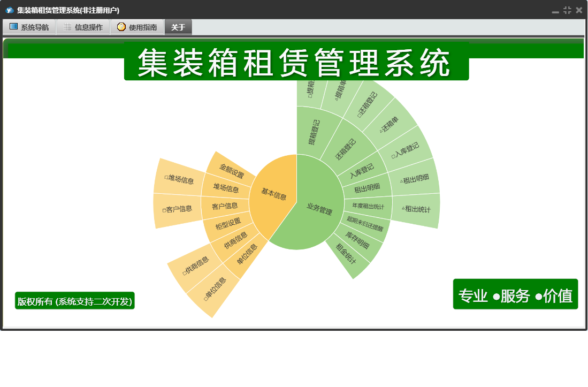Select the inner 客户信息 segment without square marker
Image resolution: width=588 pixels, height=387 pixels.
pos(225,206)
